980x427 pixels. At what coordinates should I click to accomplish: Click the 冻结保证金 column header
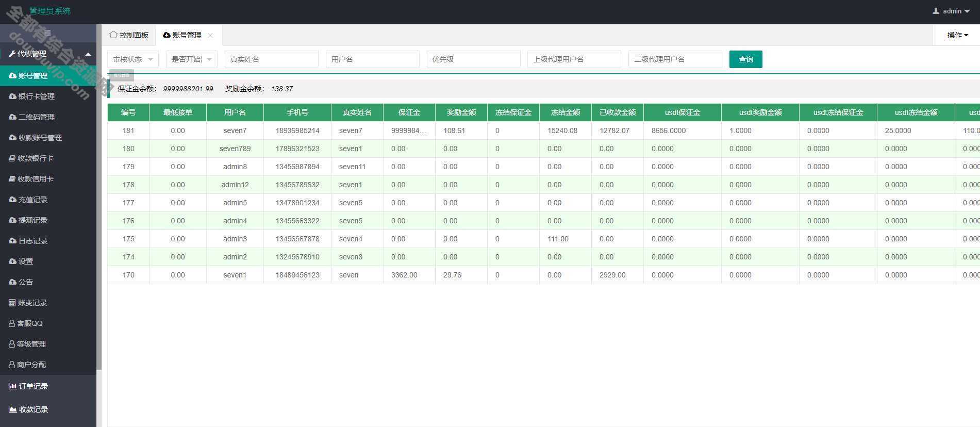[x=513, y=112]
